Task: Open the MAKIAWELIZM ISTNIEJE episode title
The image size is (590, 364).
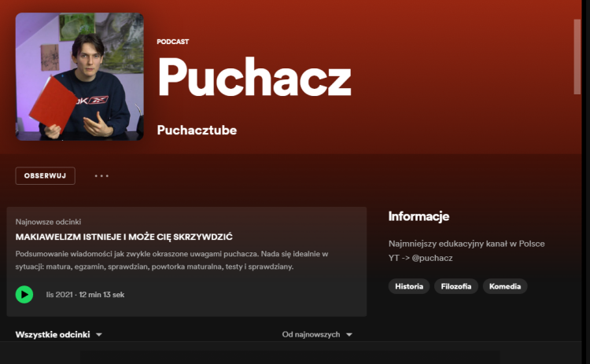Action: [x=124, y=237]
